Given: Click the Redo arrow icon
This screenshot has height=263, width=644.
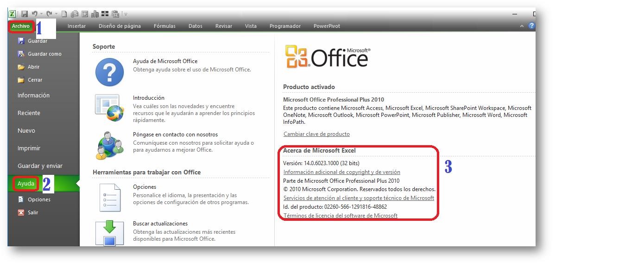Looking at the screenshot, I should 49,14.
